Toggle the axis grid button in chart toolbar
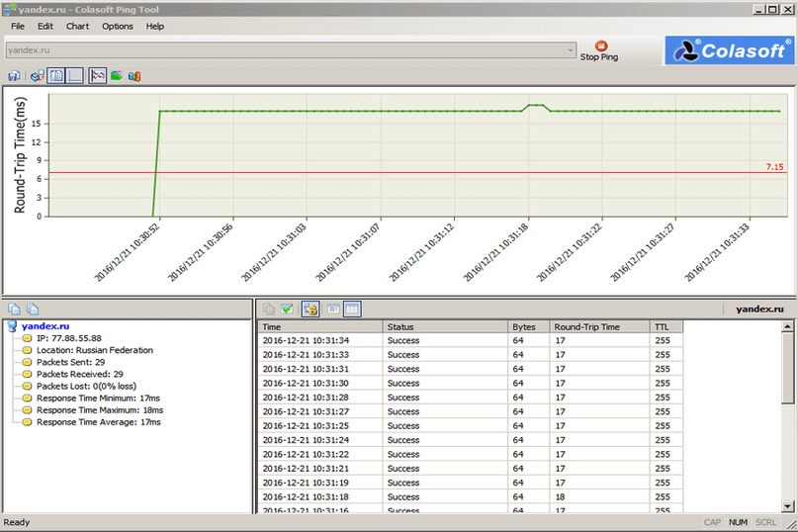Image resolution: width=798 pixels, height=532 pixels. (x=75, y=75)
